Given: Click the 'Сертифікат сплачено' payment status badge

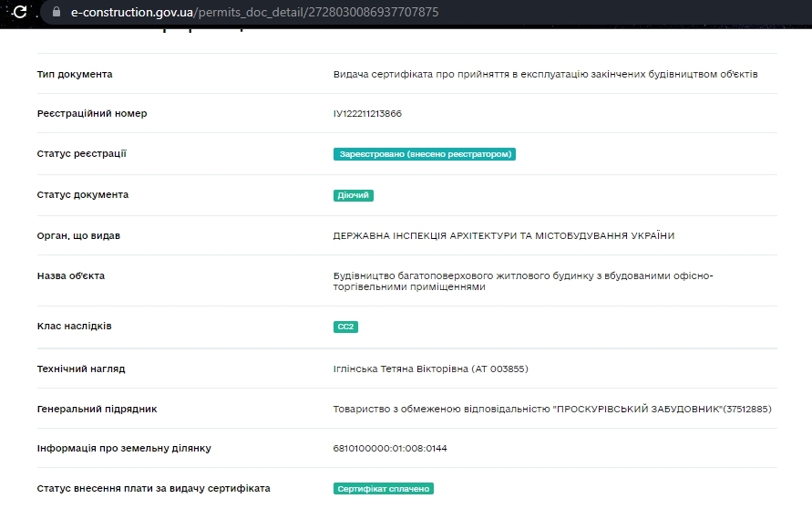Looking at the screenshot, I should 383,489.
